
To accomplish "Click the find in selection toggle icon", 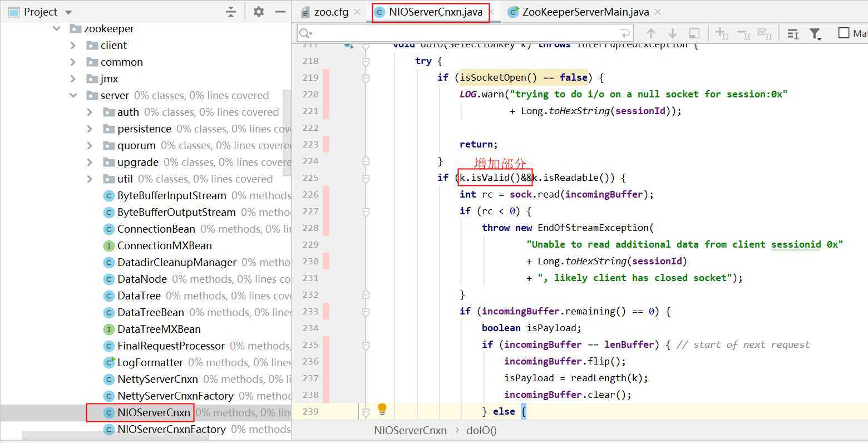I will click(694, 33).
